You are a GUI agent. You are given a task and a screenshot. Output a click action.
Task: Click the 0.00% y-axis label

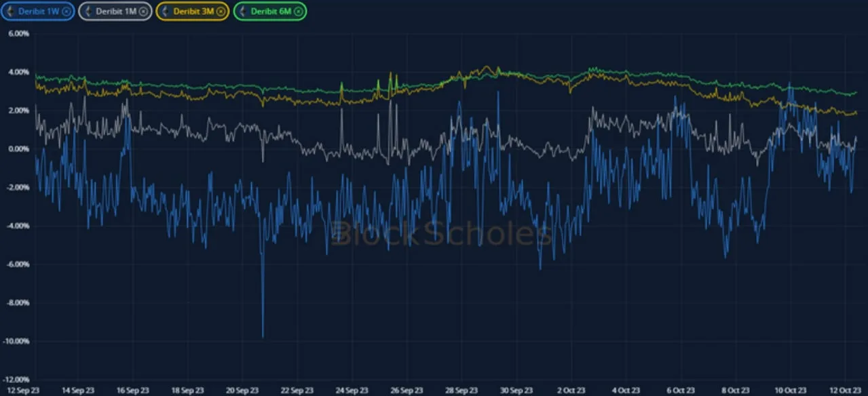(x=18, y=149)
